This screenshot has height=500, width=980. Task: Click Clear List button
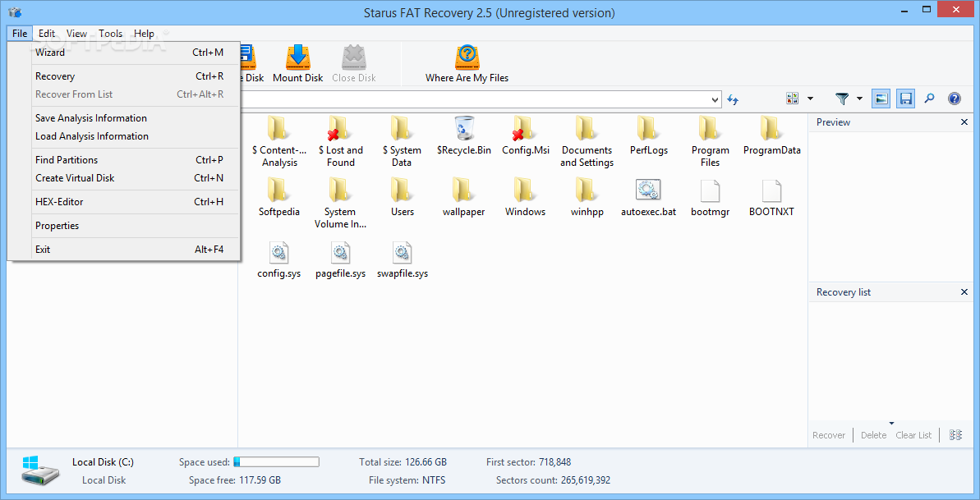pos(913,435)
